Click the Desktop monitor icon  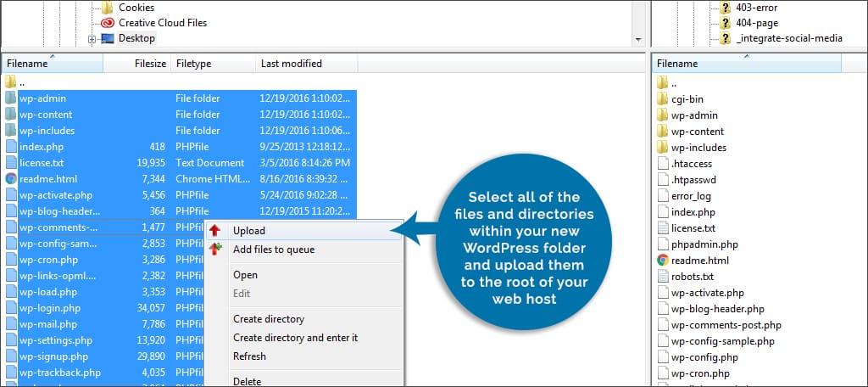tap(108, 38)
